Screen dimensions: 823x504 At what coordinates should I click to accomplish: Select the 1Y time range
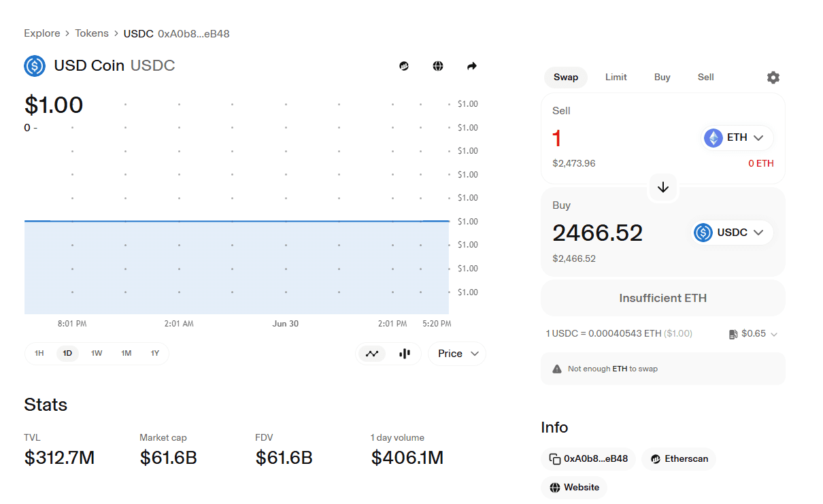click(155, 354)
